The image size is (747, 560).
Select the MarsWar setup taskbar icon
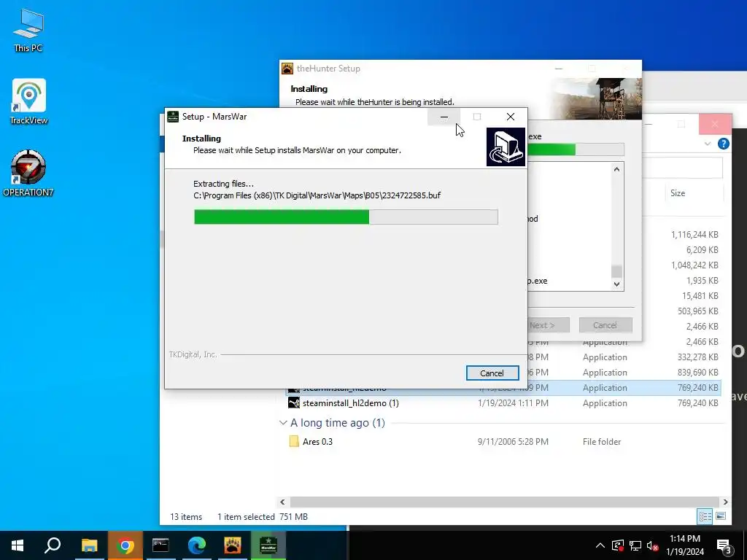click(268, 545)
